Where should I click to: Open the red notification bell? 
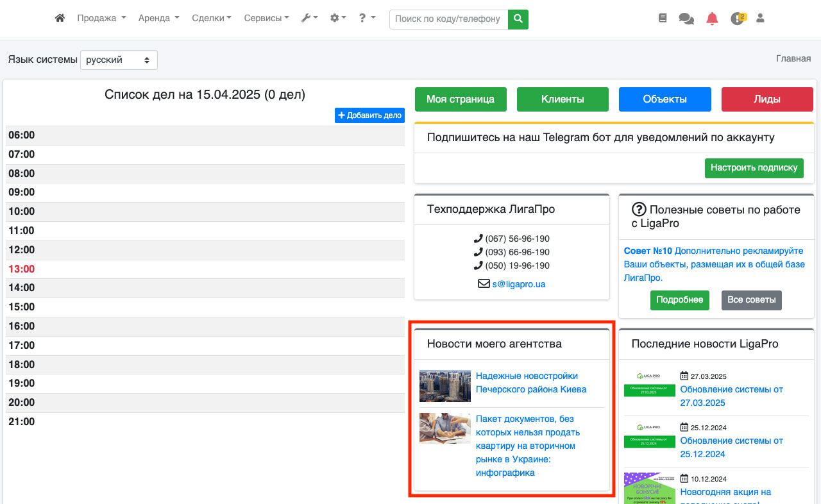(712, 19)
